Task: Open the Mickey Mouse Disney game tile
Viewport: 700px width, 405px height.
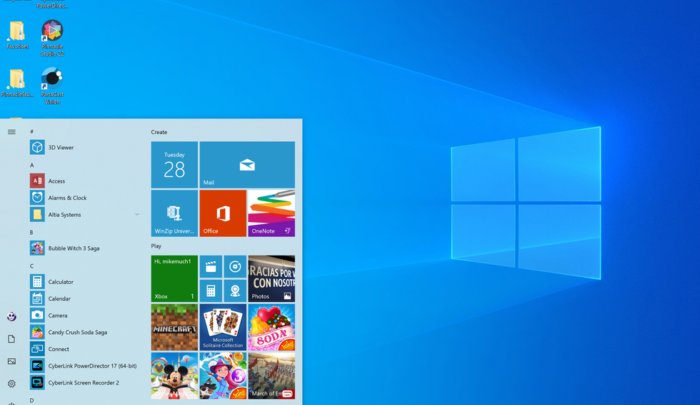Action: point(174,376)
